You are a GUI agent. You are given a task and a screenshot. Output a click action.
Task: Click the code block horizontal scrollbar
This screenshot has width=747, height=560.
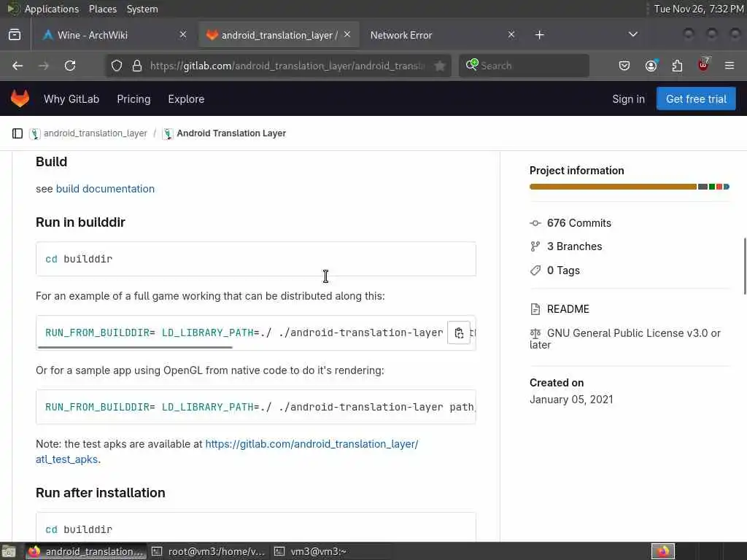[x=135, y=348]
